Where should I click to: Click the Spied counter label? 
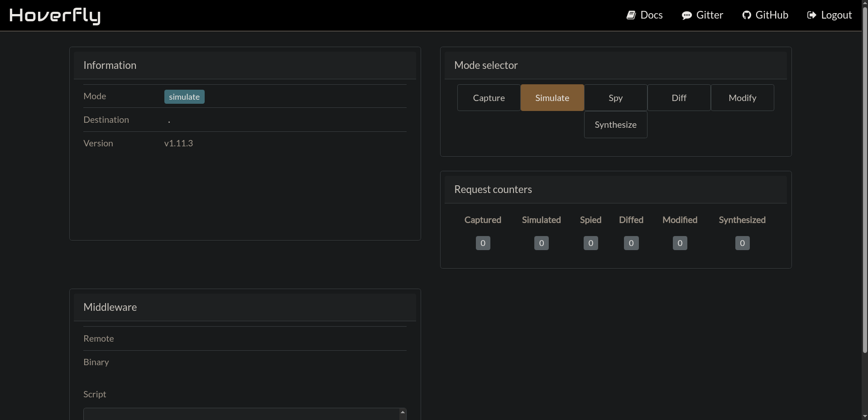pyautogui.click(x=591, y=220)
